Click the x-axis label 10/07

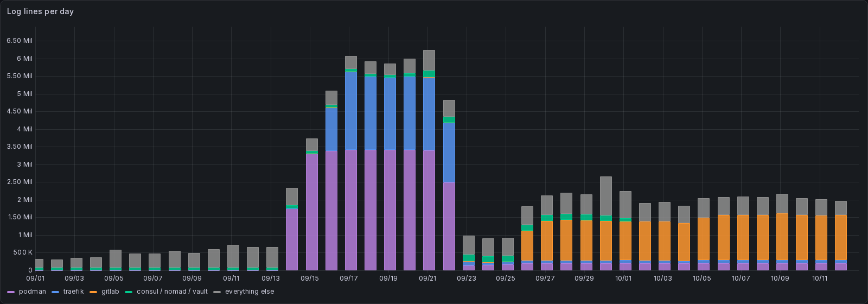pos(741,278)
